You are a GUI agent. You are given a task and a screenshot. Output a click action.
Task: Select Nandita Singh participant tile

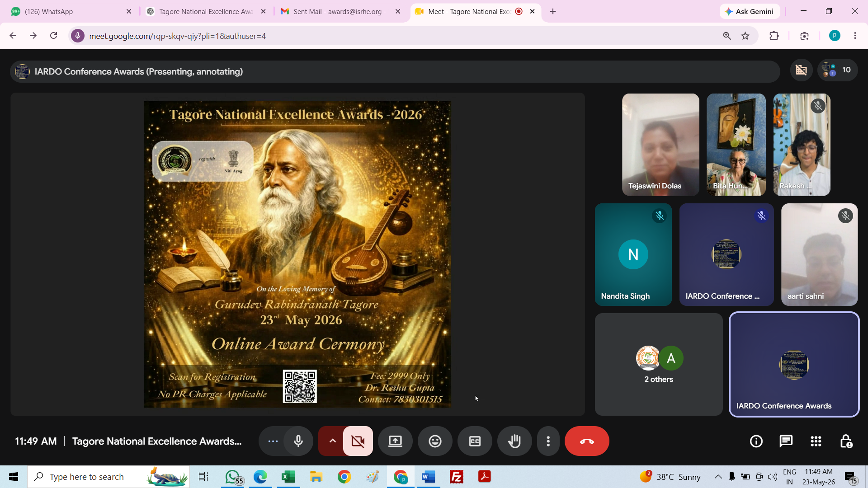click(633, 254)
